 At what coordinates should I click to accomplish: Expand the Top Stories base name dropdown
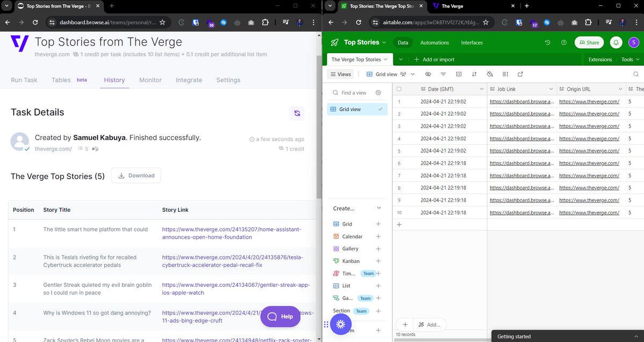click(x=384, y=42)
